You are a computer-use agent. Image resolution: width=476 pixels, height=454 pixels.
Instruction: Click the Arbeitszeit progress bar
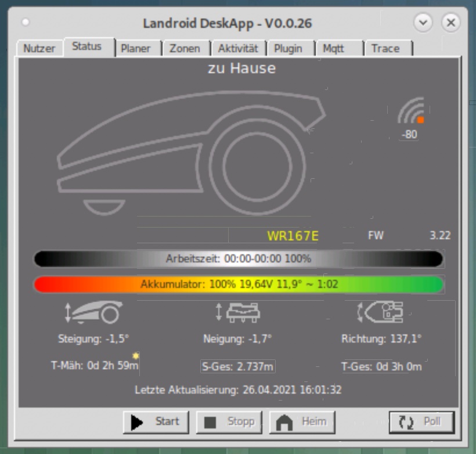click(239, 259)
